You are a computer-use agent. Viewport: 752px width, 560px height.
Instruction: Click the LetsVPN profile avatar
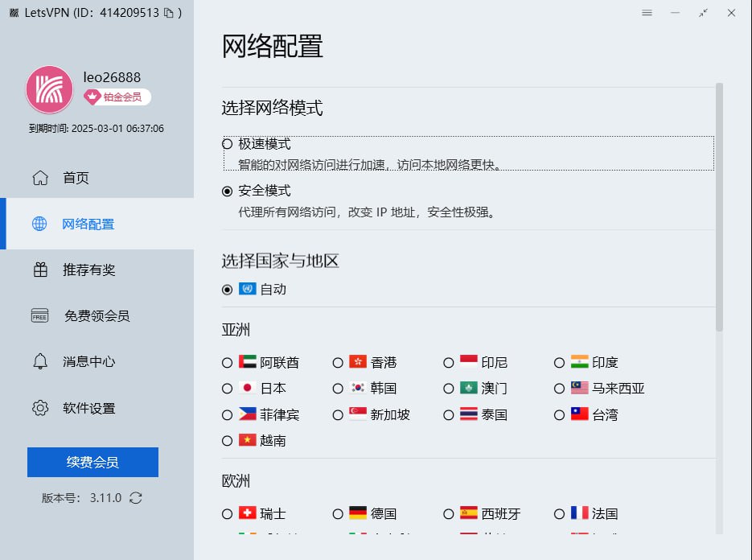[49, 89]
